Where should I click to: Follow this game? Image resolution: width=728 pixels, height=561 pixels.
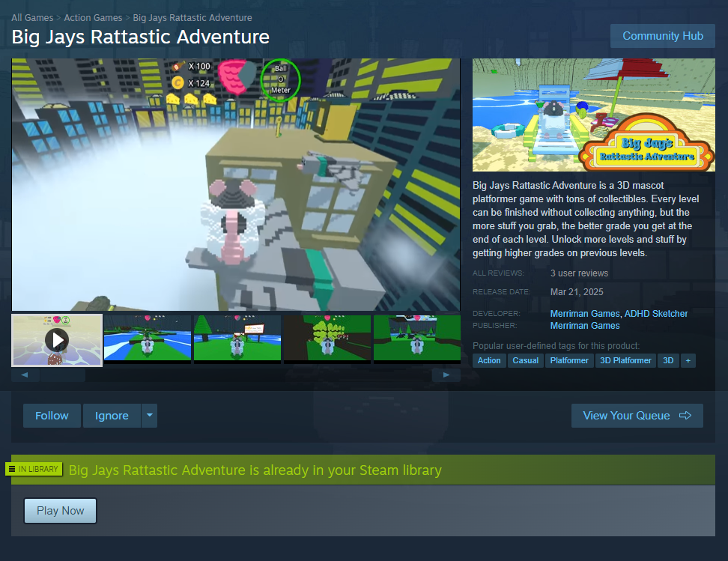click(52, 416)
